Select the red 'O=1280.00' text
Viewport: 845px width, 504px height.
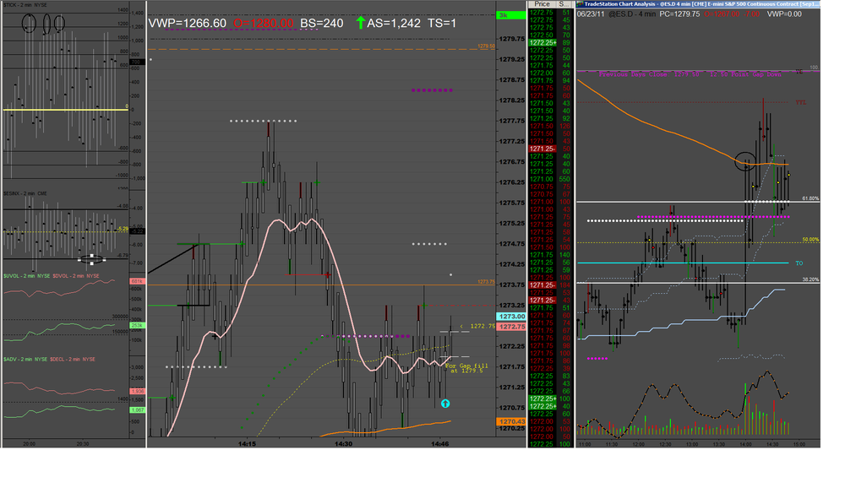click(263, 23)
